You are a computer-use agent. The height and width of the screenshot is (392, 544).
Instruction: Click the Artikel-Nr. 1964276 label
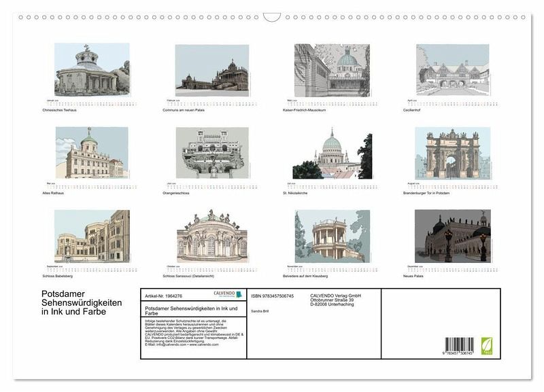(164, 296)
